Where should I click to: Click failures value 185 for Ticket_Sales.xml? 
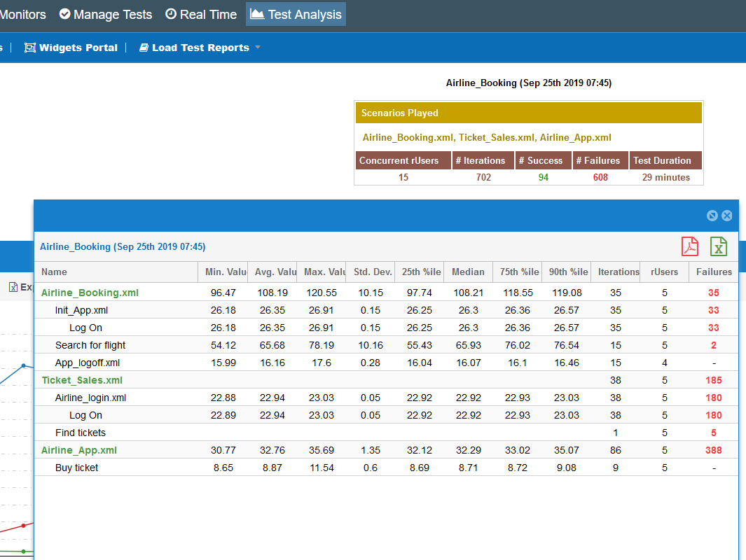pyautogui.click(x=713, y=380)
